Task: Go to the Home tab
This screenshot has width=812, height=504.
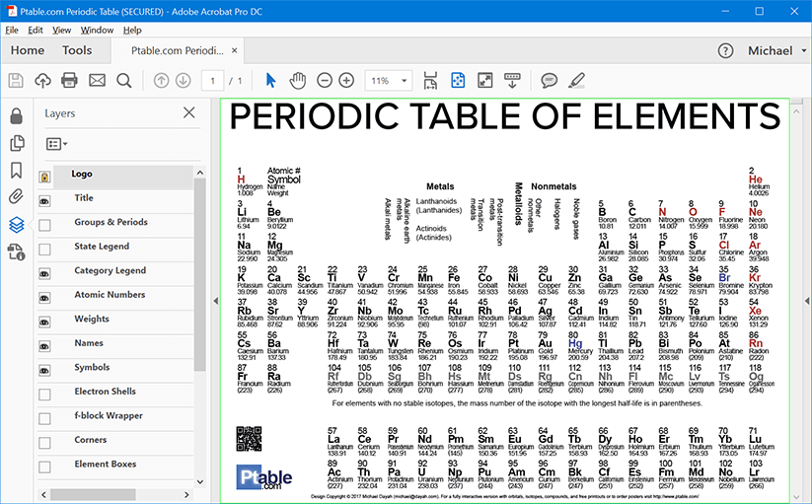Action: (x=27, y=50)
